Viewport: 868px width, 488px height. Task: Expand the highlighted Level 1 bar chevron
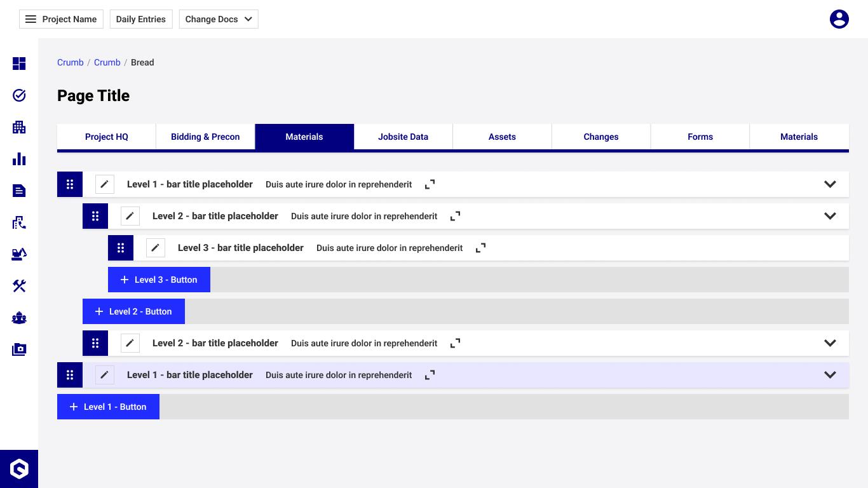(x=830, y=375)
